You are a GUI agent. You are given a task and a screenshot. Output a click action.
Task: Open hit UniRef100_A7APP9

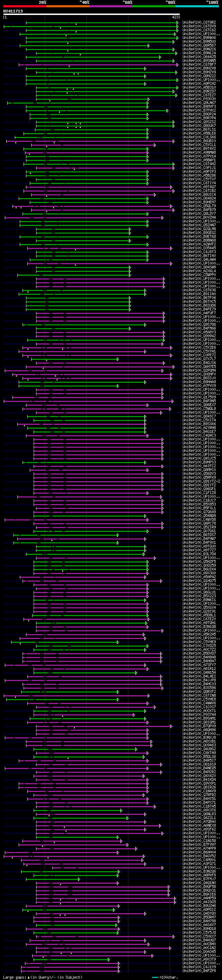click(199, 848)
